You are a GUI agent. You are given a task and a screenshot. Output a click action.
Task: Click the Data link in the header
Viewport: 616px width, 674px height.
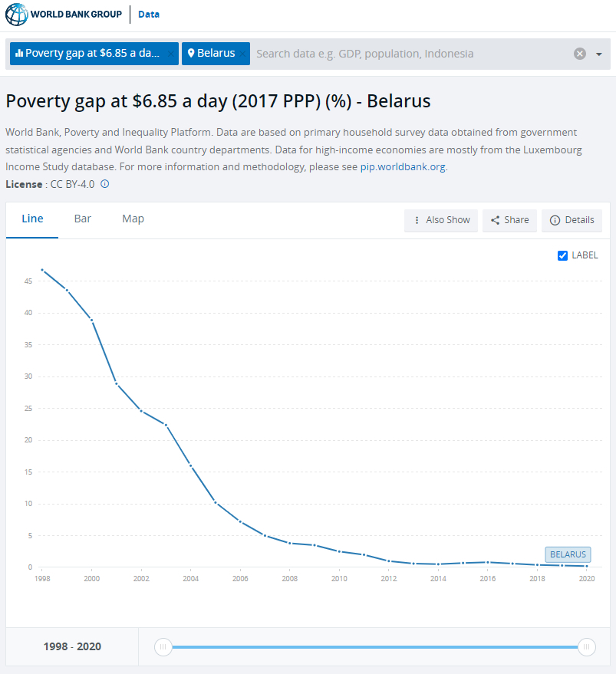point(149,15)
